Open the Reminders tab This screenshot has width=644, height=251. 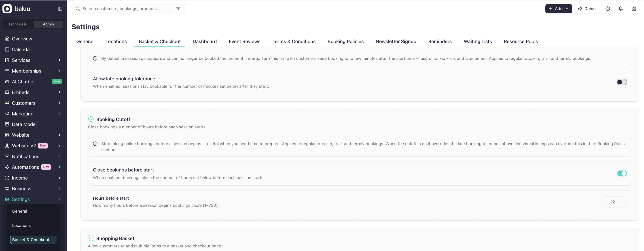click(440, 42)
